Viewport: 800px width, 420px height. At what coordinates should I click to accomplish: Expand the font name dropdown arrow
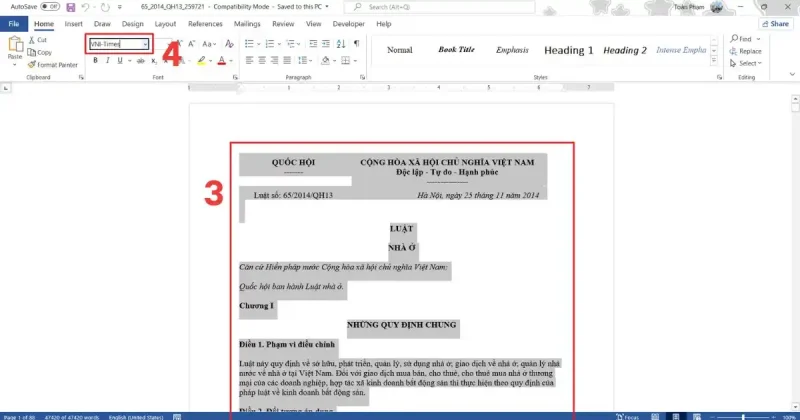(145, 44)
